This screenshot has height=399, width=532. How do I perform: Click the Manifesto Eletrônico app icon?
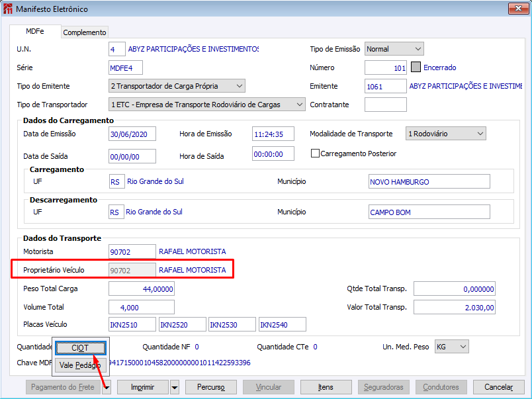[x=7, y=9]
